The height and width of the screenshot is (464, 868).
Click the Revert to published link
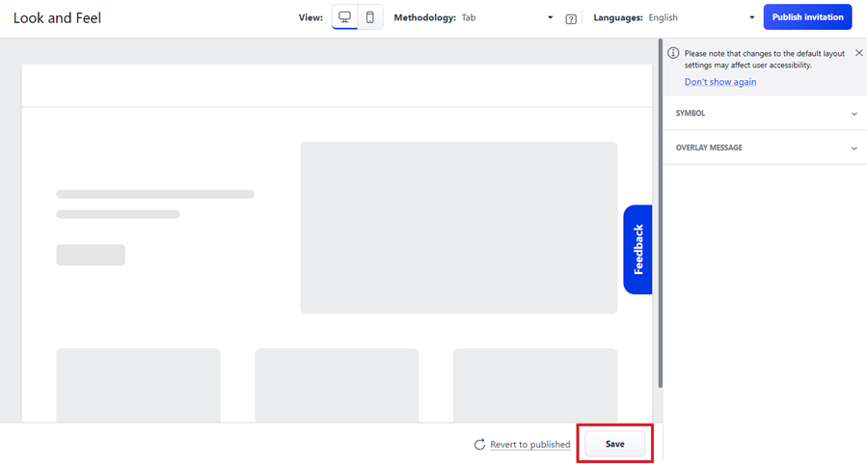[529, 444]
